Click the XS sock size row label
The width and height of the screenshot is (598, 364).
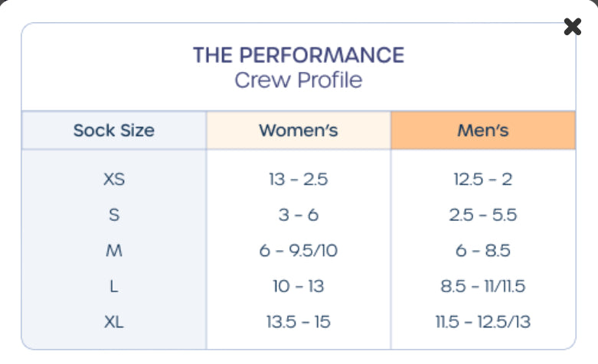point(114,180)
